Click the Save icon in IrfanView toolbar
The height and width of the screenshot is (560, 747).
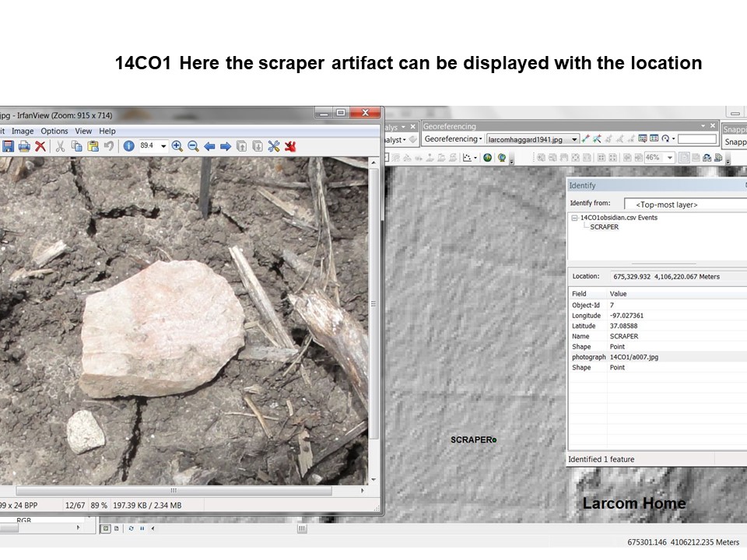[9, 146]
